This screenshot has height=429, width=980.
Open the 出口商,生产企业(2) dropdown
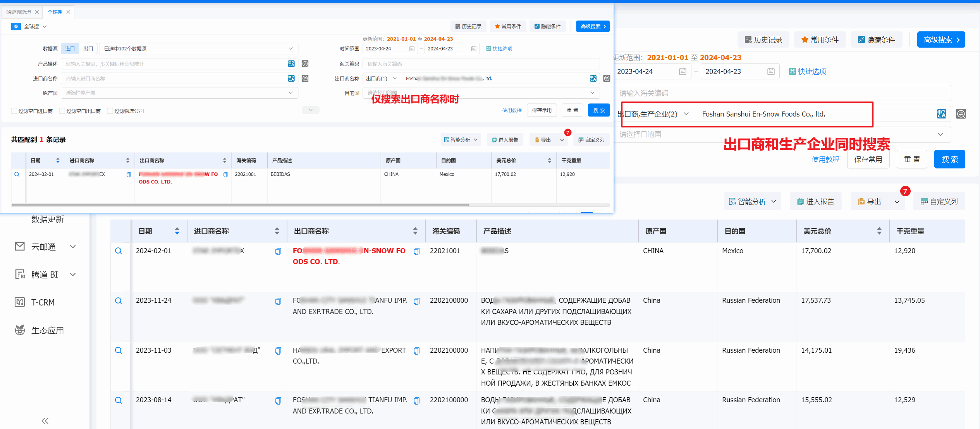[x=656, y=114]
